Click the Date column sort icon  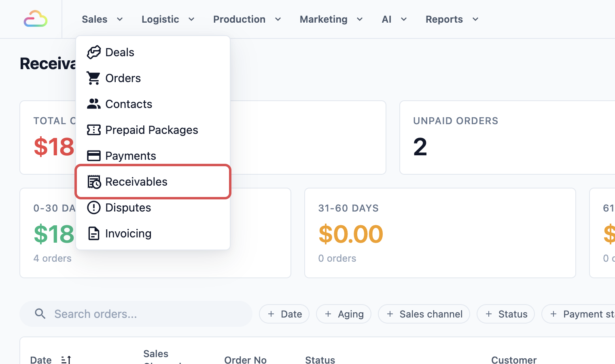tap(66, 360)
